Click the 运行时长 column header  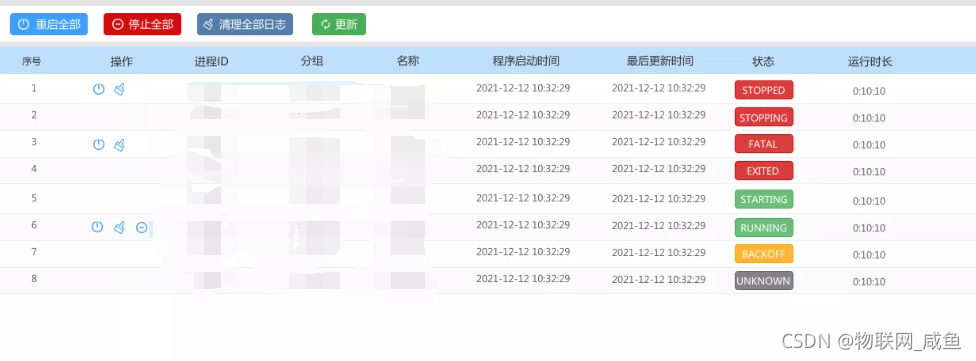pyautogui.click(x=870, y=61)
